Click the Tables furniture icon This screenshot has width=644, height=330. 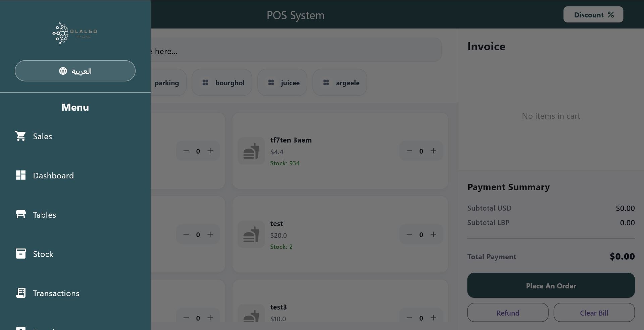(x=20, y=214)
